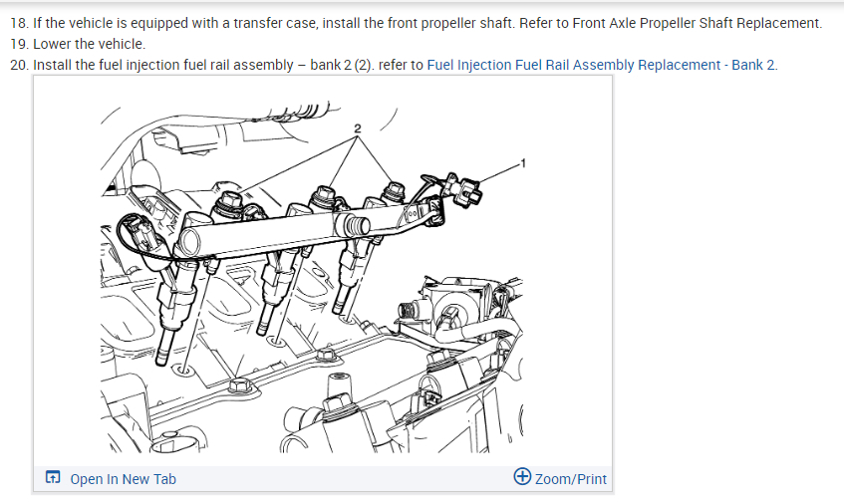Screen dimensions: 844x504
Task: Click the Open In New Tab text
Action: (x=124, y=479)
